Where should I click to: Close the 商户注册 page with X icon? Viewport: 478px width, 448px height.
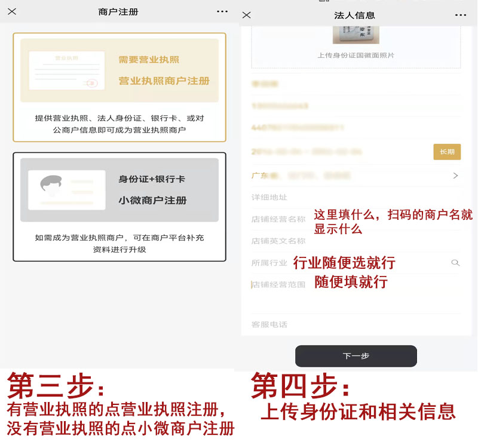(12, 11)
